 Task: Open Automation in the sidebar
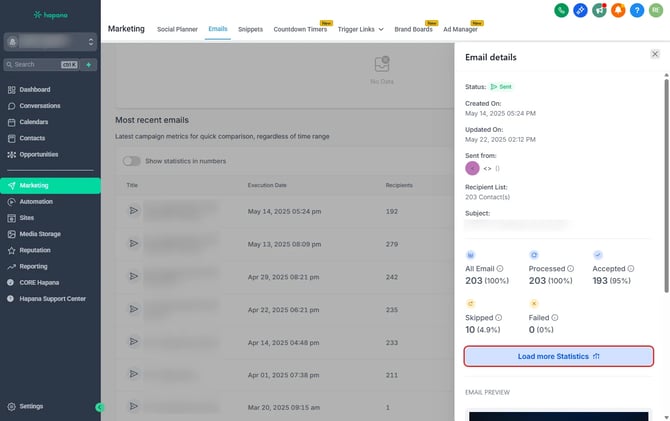pos(37,202)
